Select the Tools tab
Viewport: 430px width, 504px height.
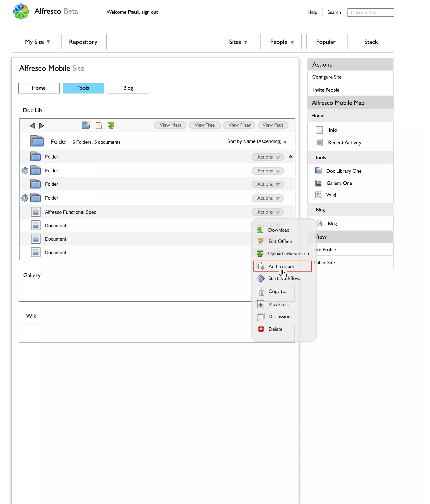coord(83,88)
